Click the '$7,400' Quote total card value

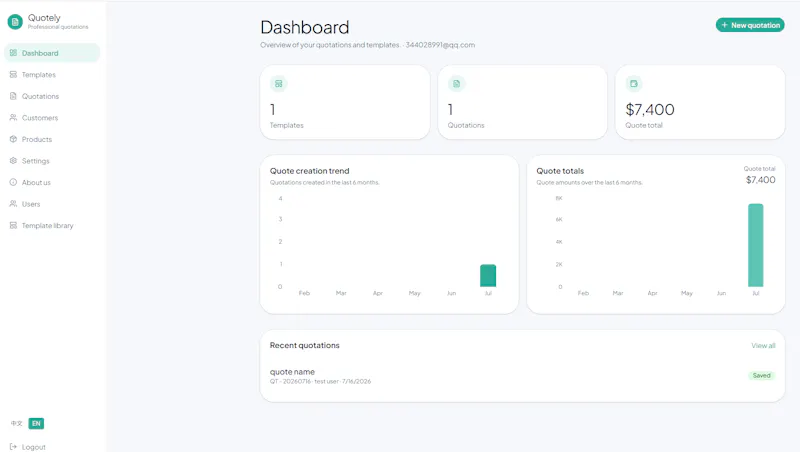pos(650,109)
